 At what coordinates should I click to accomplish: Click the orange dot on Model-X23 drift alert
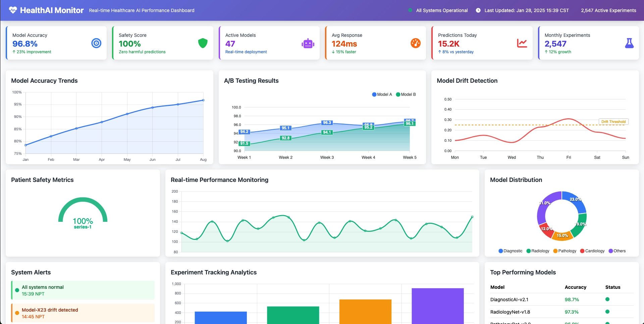click(x=17, y=313)
